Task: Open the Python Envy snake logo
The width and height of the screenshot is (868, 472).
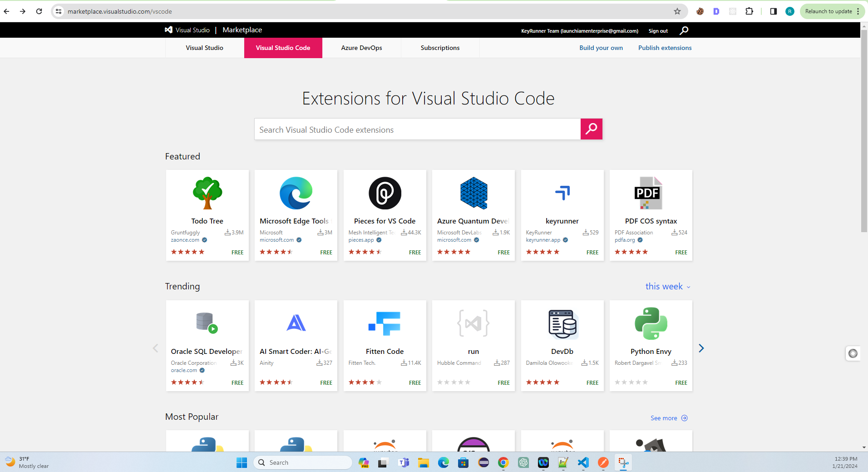Action: coord(651,323)
